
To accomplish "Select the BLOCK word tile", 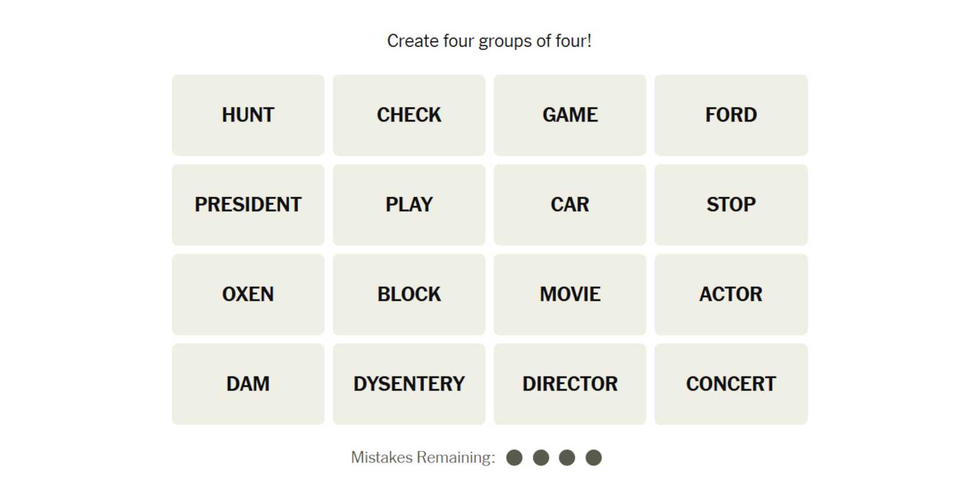I will [x=409, y=295].
